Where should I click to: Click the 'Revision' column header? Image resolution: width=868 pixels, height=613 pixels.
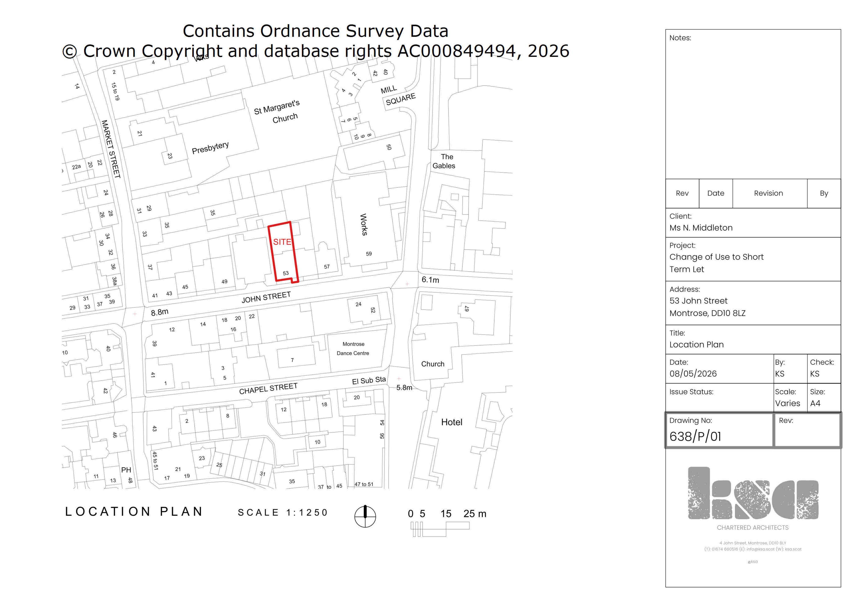click(x=769, y=193)
